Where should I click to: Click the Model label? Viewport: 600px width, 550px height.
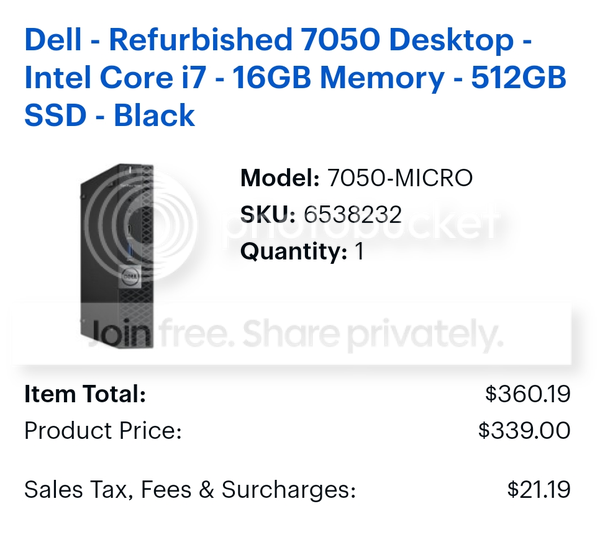[x=280, y=179]
